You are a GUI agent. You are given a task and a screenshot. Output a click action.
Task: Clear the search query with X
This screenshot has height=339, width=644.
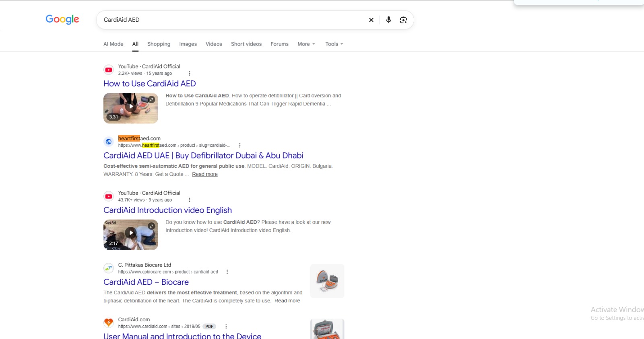click(371, 20)
